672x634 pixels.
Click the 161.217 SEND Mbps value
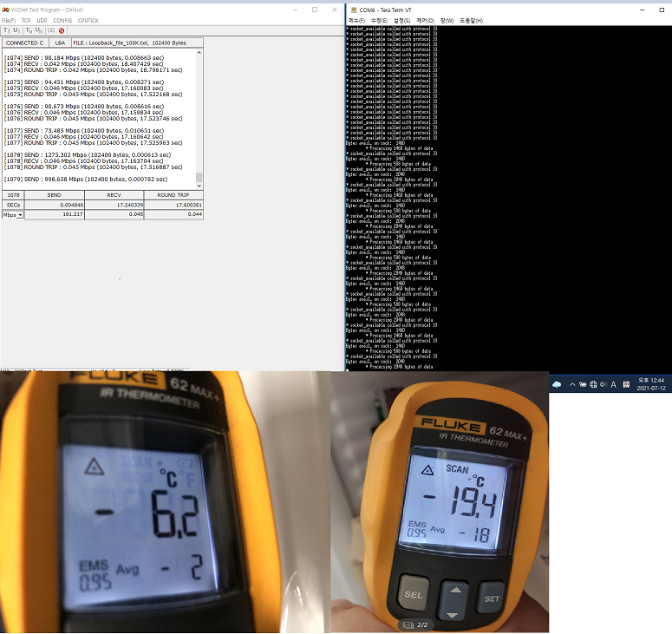tap(55, 214)
